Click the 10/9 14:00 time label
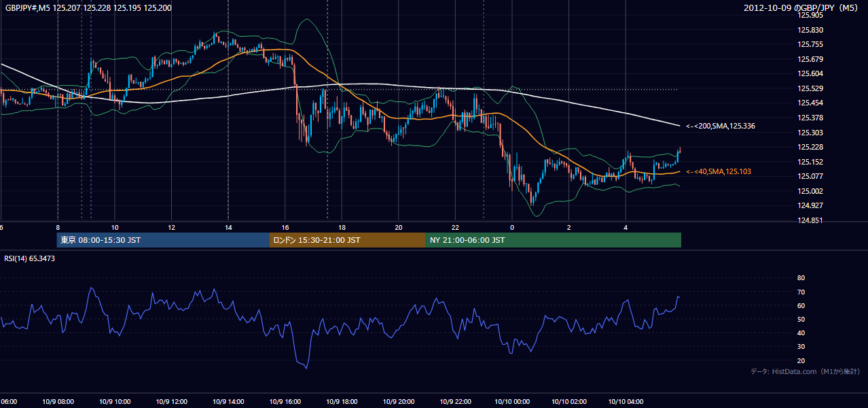868x408 pixels. (228, 402)
